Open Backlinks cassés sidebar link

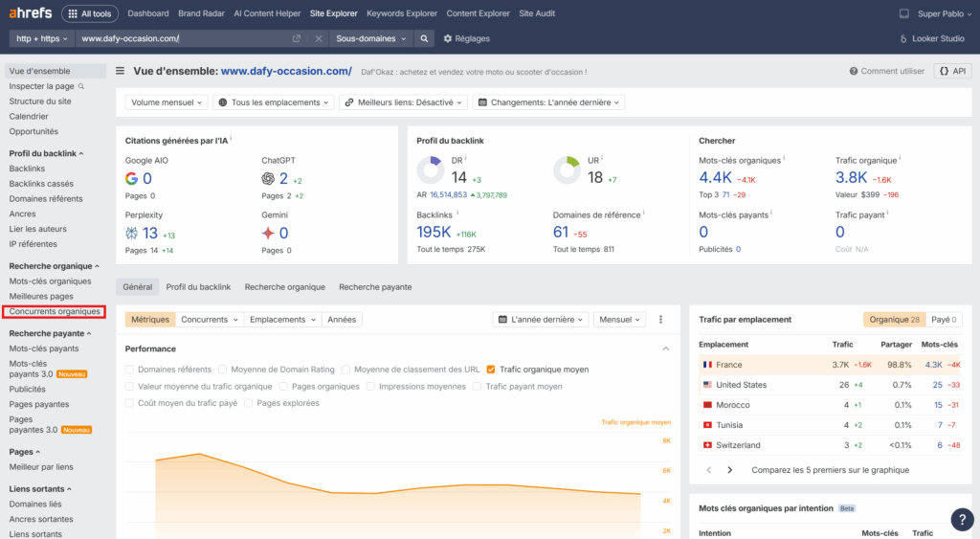point(41,184)
